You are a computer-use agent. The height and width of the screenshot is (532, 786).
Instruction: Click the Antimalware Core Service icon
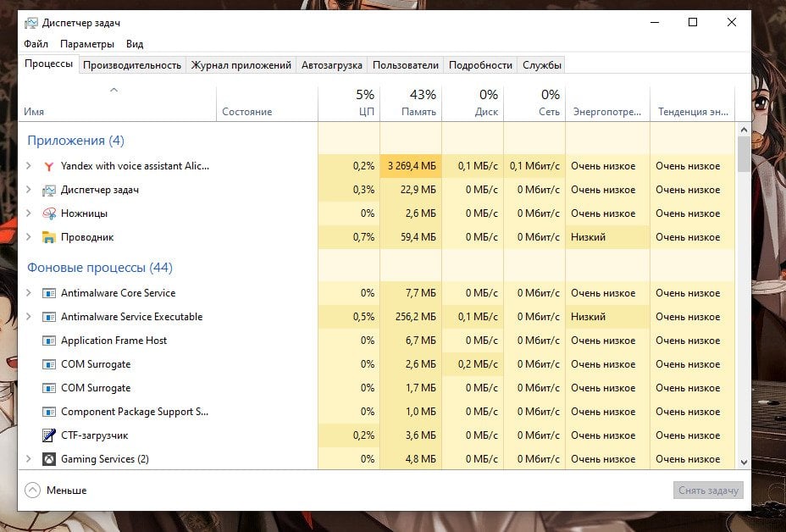point(48,293)
